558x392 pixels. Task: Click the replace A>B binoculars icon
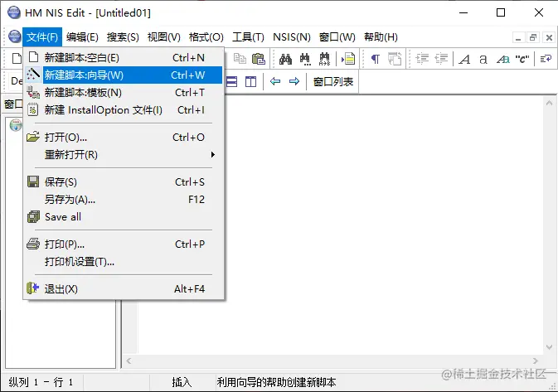coord(324,59)
